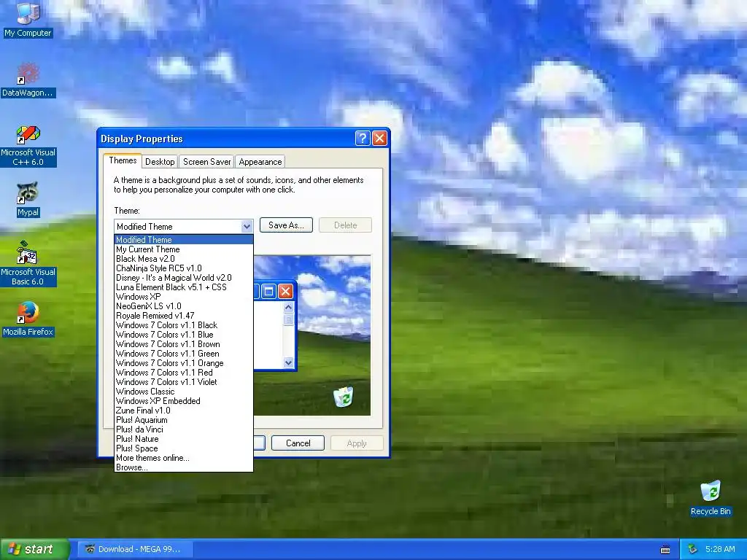Open the Start menu
747x560 pixels.
tap(34, 549)
